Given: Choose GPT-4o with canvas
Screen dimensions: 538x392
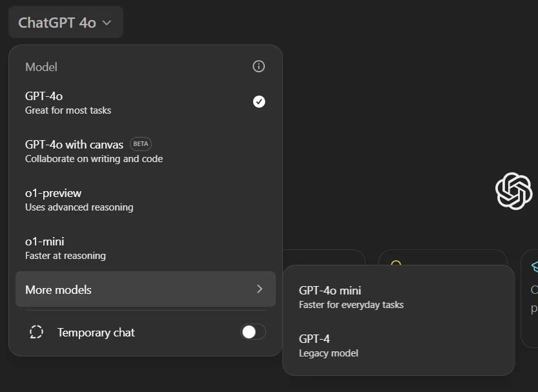Looking at the screenshot, I should 145,151.
